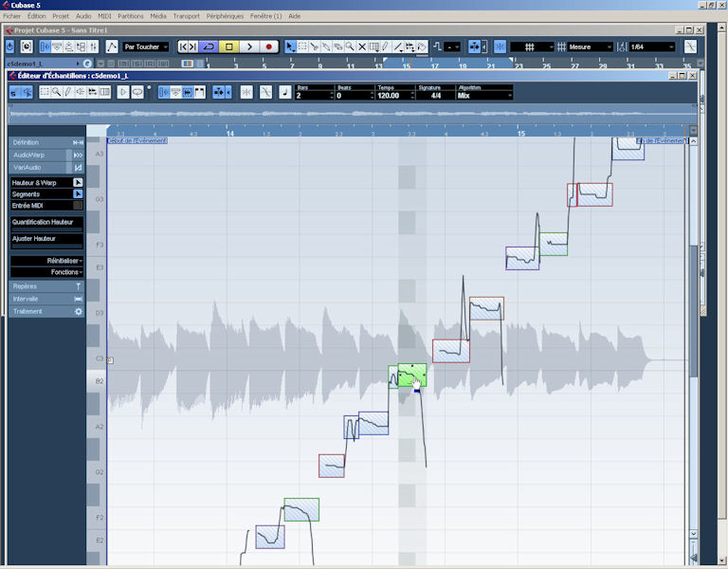Adjust the Quantification Hauteur slider
728x569 pixels.
[46, 229]
